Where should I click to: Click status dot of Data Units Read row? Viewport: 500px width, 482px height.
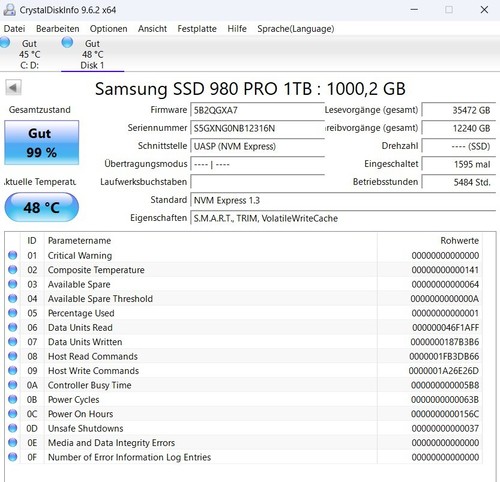tap(13, 327)
